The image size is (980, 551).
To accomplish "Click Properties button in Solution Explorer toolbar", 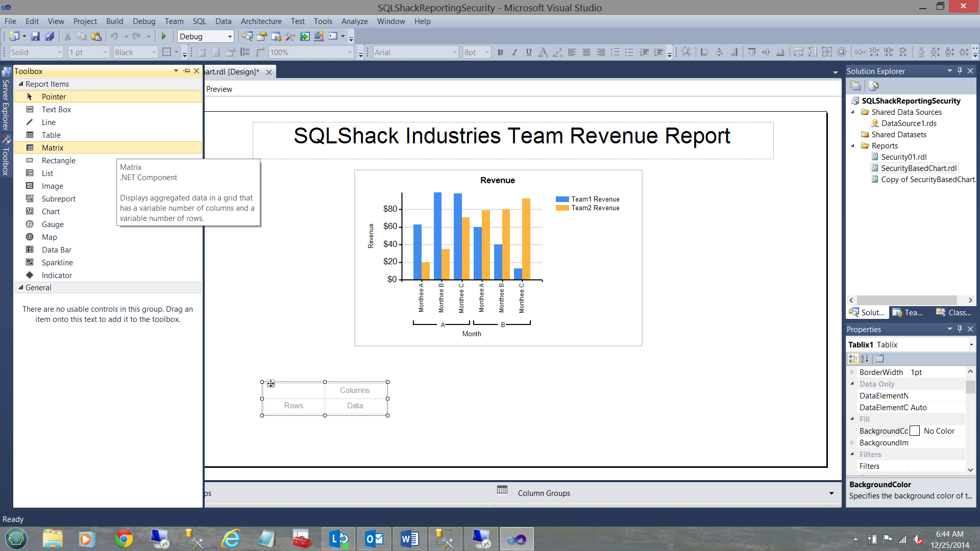I will [x=855, y=86].
